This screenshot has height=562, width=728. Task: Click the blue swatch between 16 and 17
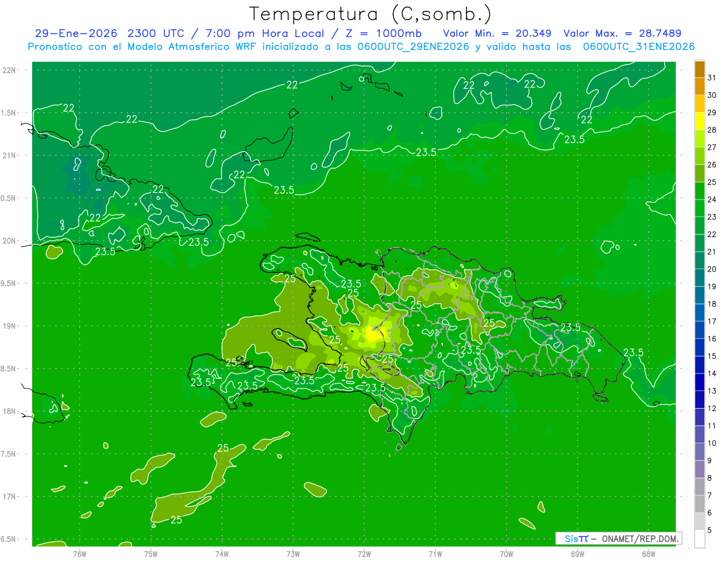point(699,330)
